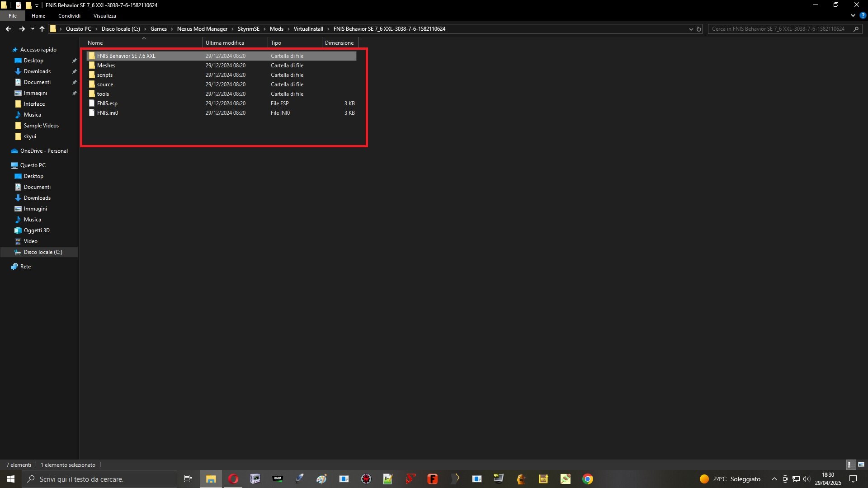Click the Properties icon in the title bar
Image resolution: width=868 pixels, height=488 pixels.
pyautogui.click(x=19, y=5)
